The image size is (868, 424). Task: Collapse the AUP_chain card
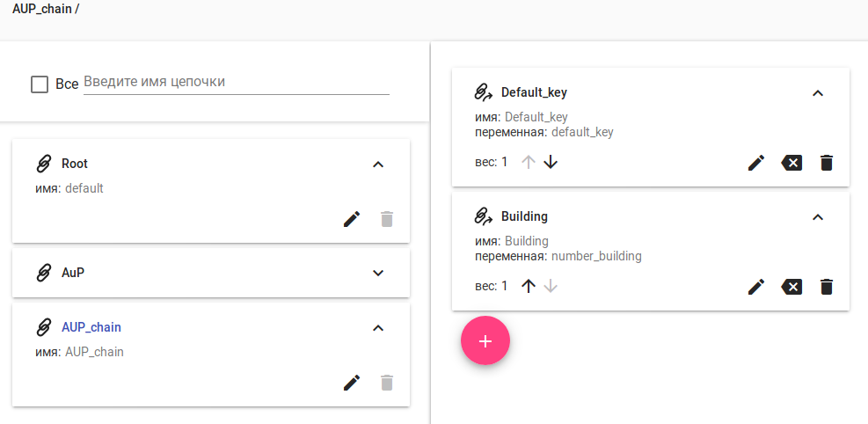coord(378,327)
